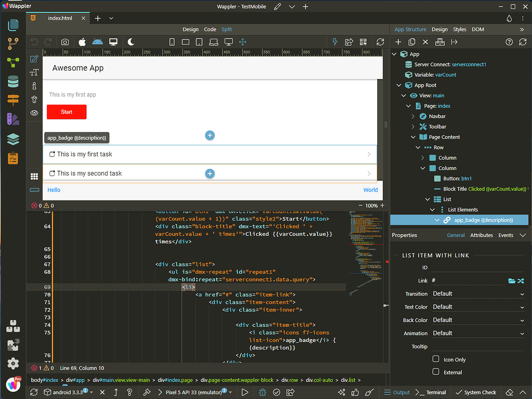Screen dimensions: 532x399
Task: Expand the Navbar tree node
Action: coord(413,116)
